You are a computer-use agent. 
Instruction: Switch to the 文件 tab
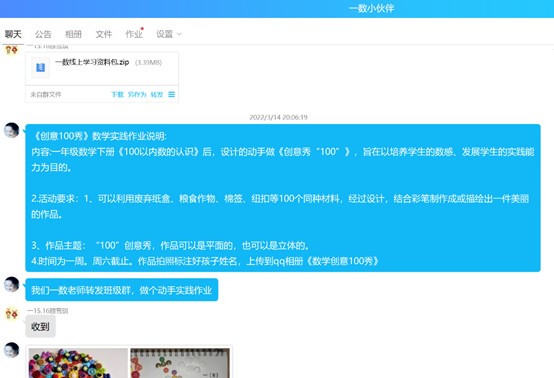(104, 34)
